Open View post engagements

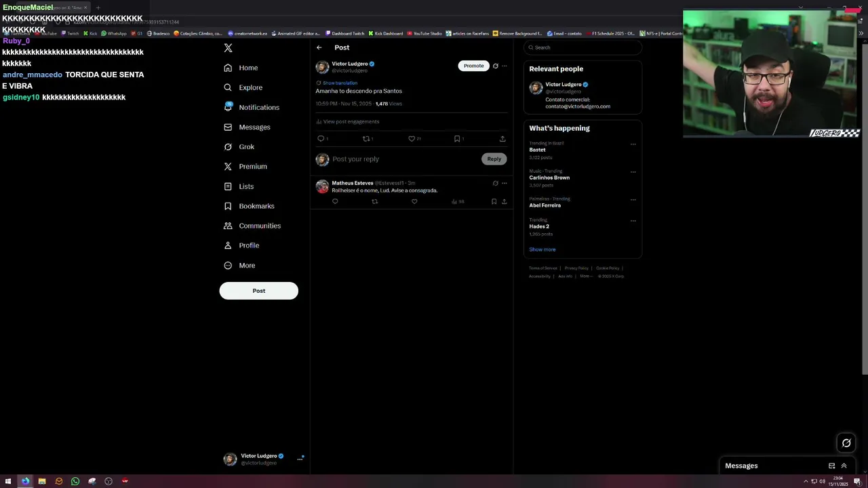(347, 121)
